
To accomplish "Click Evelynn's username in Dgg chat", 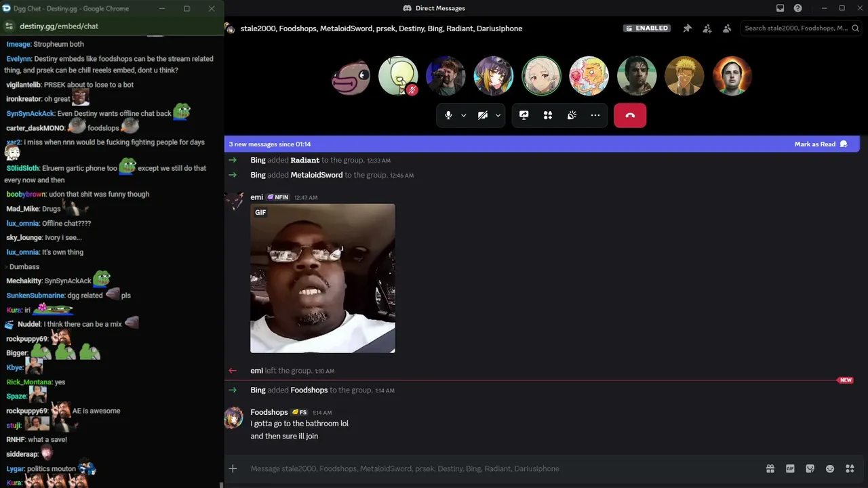I will pos(18,59).
